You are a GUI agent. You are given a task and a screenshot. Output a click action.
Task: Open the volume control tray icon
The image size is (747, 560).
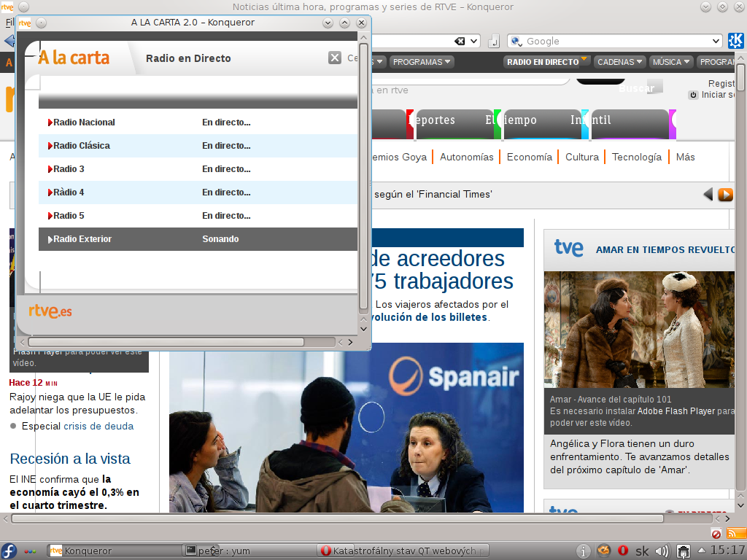(x=662, y=551)
